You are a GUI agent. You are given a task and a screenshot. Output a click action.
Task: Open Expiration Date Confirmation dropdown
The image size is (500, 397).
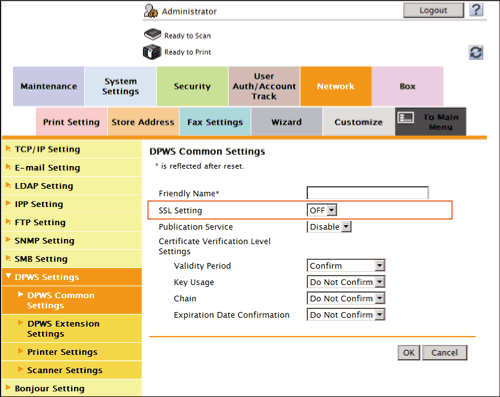point(346,315)
